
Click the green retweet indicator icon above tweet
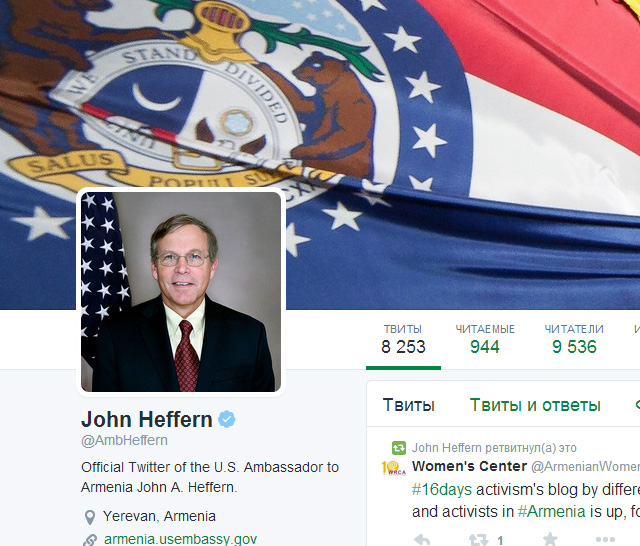pos(399,448)
